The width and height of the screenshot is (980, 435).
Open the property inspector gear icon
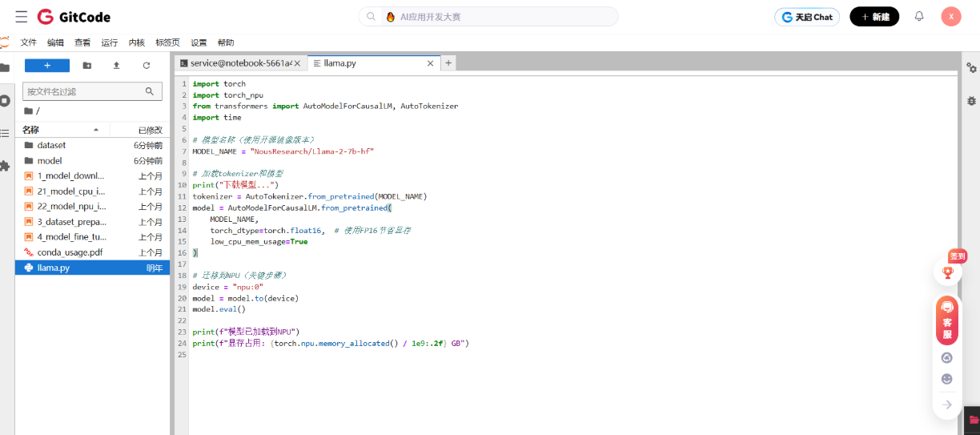pos(971,68)
